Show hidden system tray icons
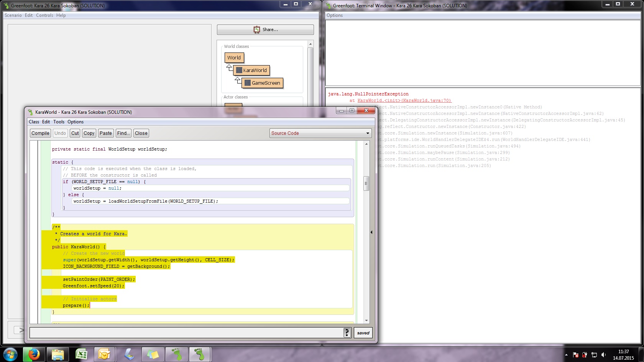The image size is (644, 362). click(x=566, y=355)
